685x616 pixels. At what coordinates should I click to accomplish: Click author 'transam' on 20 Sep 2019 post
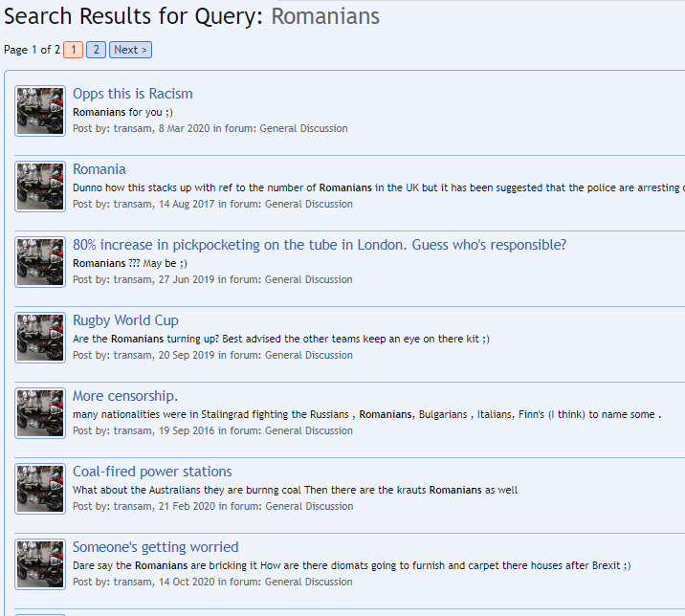133,355
